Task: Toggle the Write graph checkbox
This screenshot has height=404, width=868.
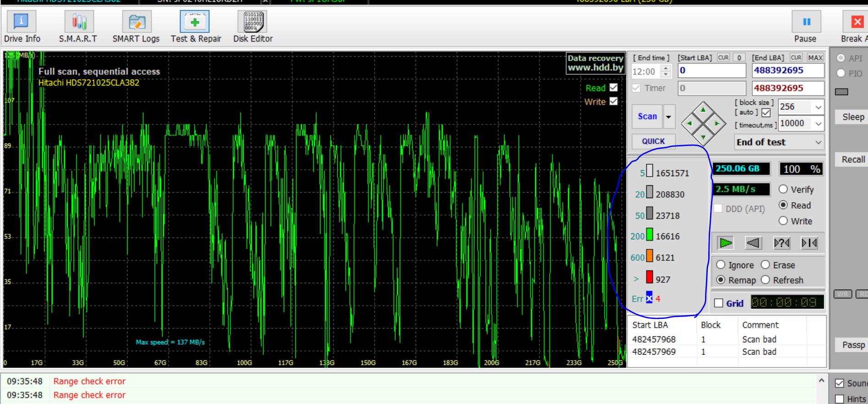Action: click(x=614, y=101)
